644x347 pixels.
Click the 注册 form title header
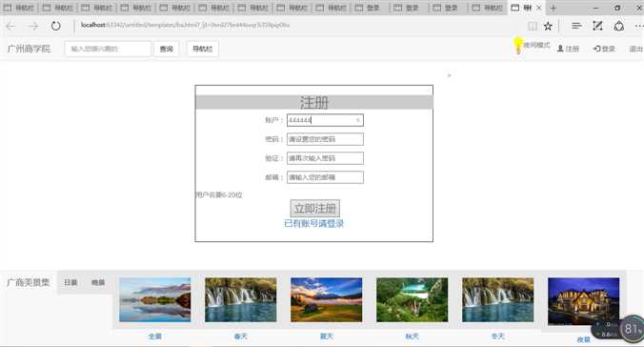point(314,102)
